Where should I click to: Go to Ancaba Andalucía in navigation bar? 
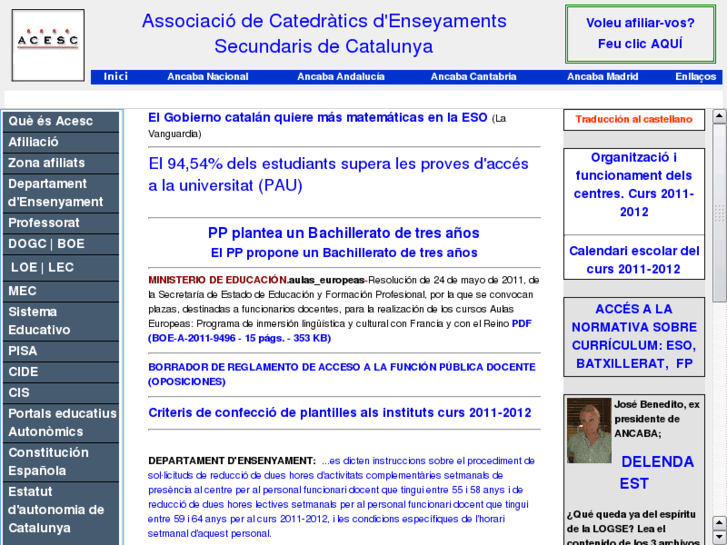[x=341, y=77]
